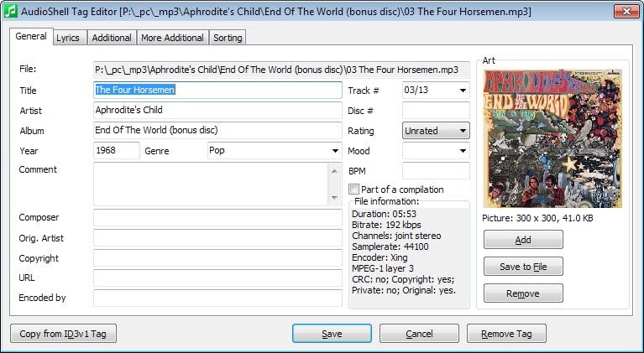Click the Remove Tag button

(x=506, y=334)
